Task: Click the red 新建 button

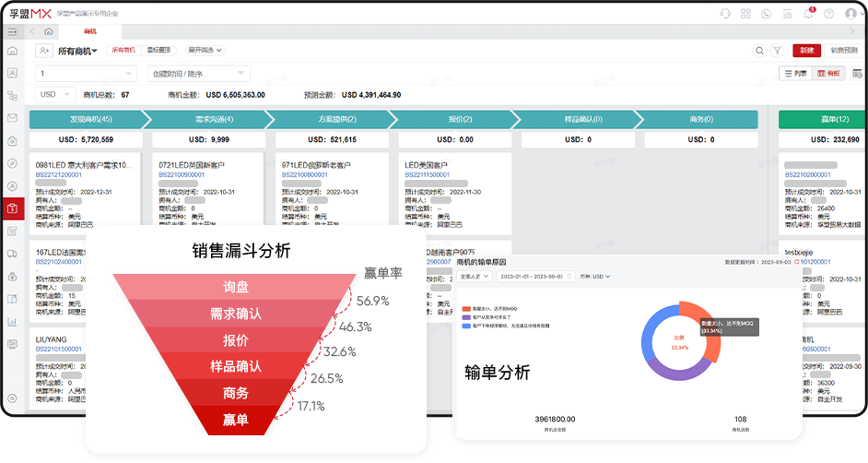Action: [x=806, y=51]
